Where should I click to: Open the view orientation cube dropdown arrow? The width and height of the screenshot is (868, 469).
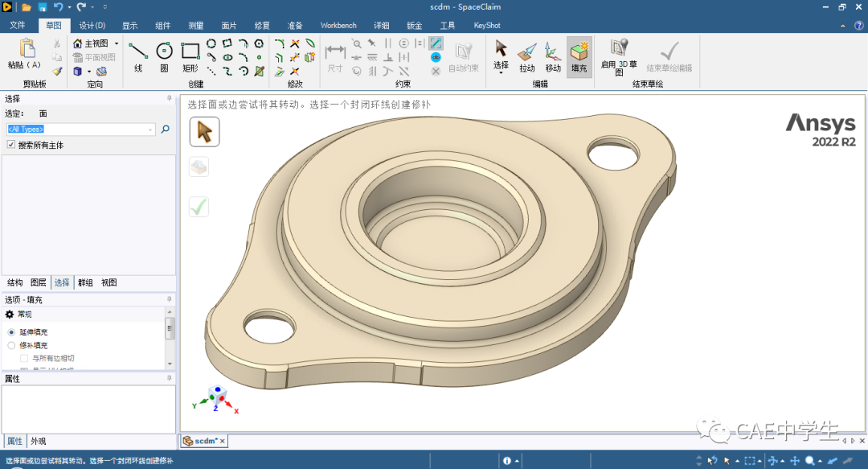point(89,71)
